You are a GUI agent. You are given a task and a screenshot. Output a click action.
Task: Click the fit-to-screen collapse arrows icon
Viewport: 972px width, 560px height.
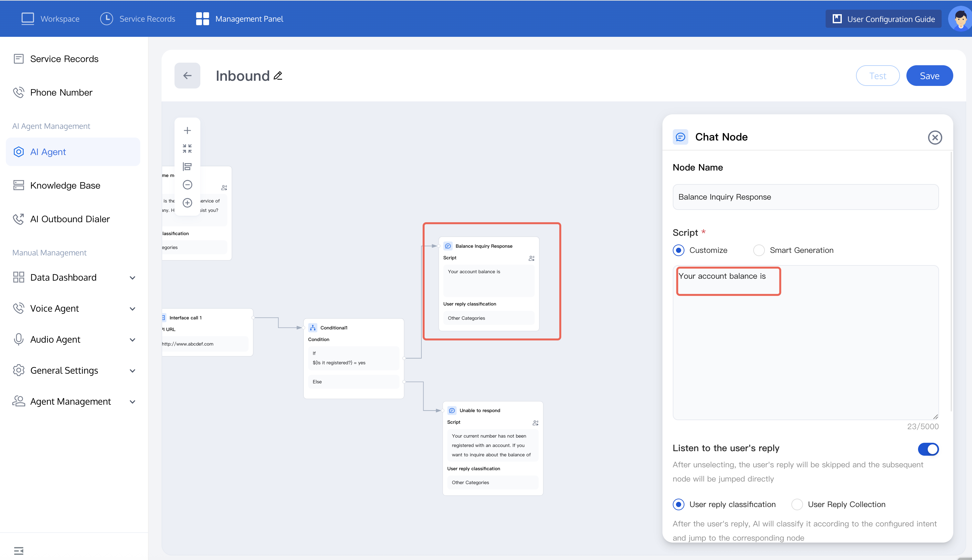(187, 149)
